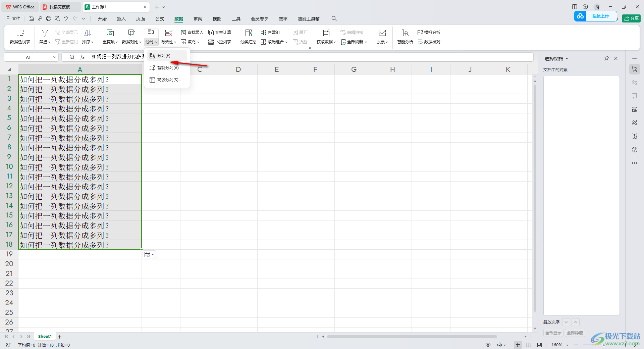Screen dimensions: 644x349
Task: Click the zoom out minus button
Action: coord(576,345)
